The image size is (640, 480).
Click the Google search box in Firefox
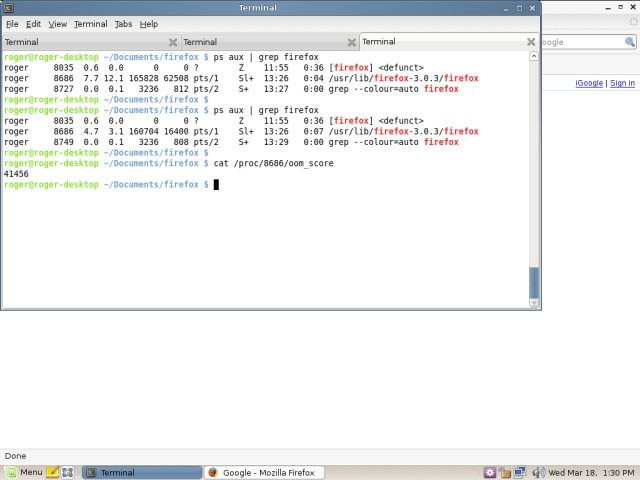point(580,42)
